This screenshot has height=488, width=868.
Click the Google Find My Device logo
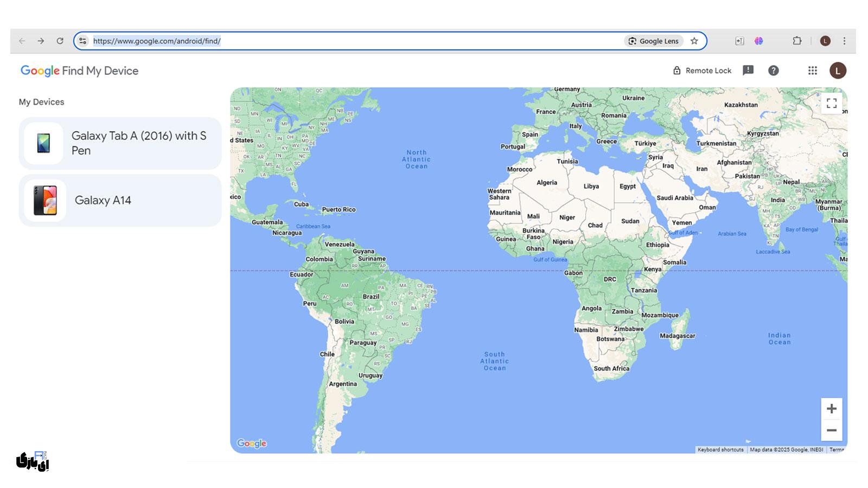click(x=79, y=71)
